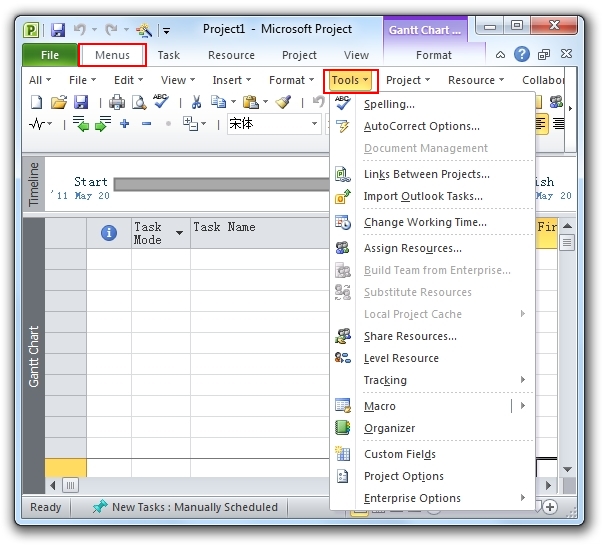Screen dimensions: 607x547
Task: Switch to the Menus tab
Action: (112, 55)
